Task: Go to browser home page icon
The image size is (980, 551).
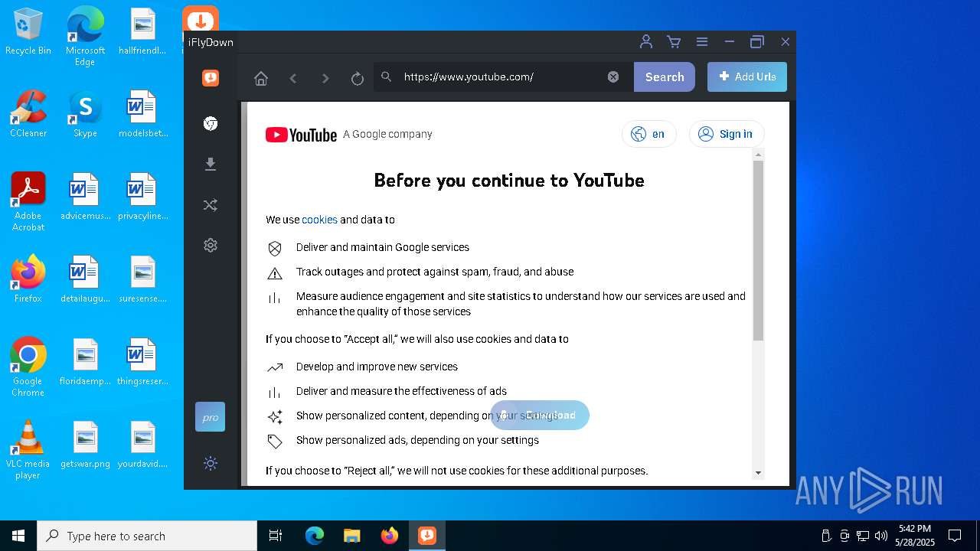Action: (261, 78)
